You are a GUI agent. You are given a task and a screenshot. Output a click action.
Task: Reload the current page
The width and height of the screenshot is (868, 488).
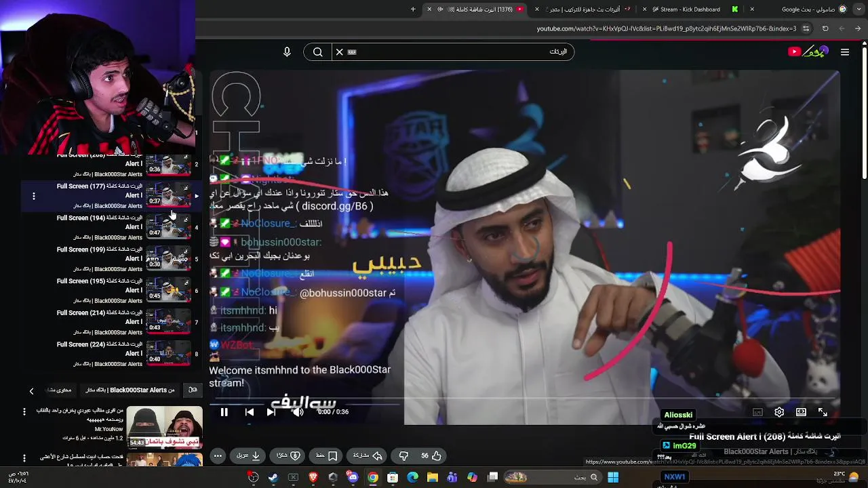825,28
